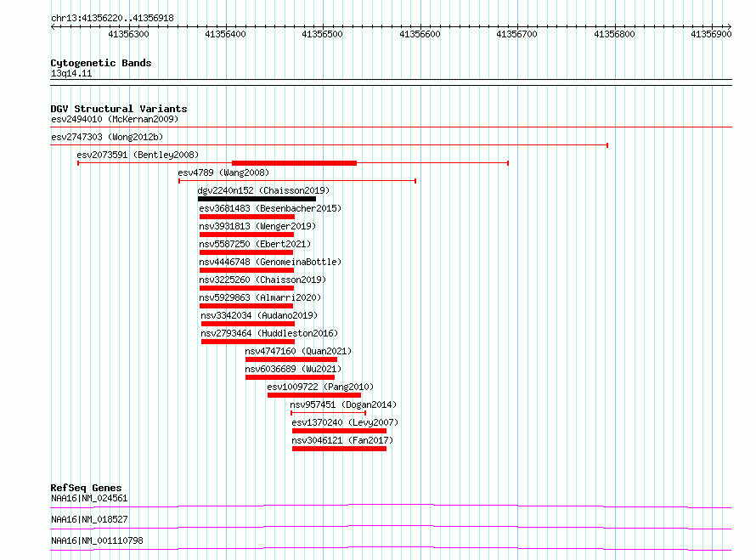Click nsv4747160 (Quan2021) label
Screen dimensions: 756x560
pos(298,351)
